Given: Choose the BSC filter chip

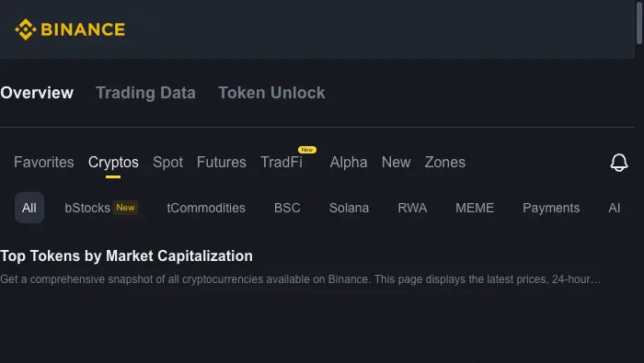Looking at the screenshot, I should 287,208.
